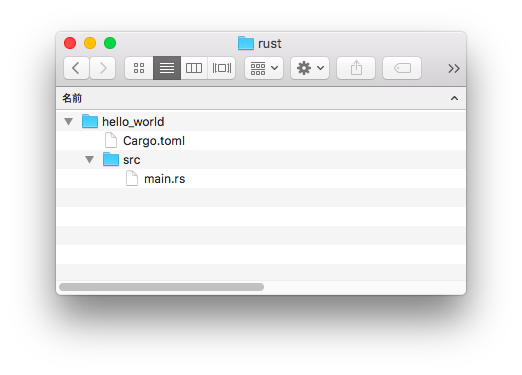Select the Cargo.toml file name
This screenshot has width=522, height=375.
[154, 141]
